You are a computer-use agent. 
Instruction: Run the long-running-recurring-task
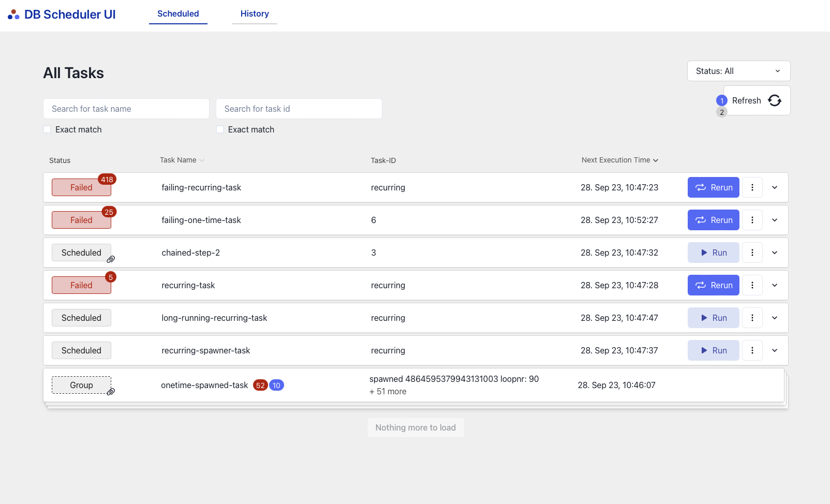click(714, 318)
